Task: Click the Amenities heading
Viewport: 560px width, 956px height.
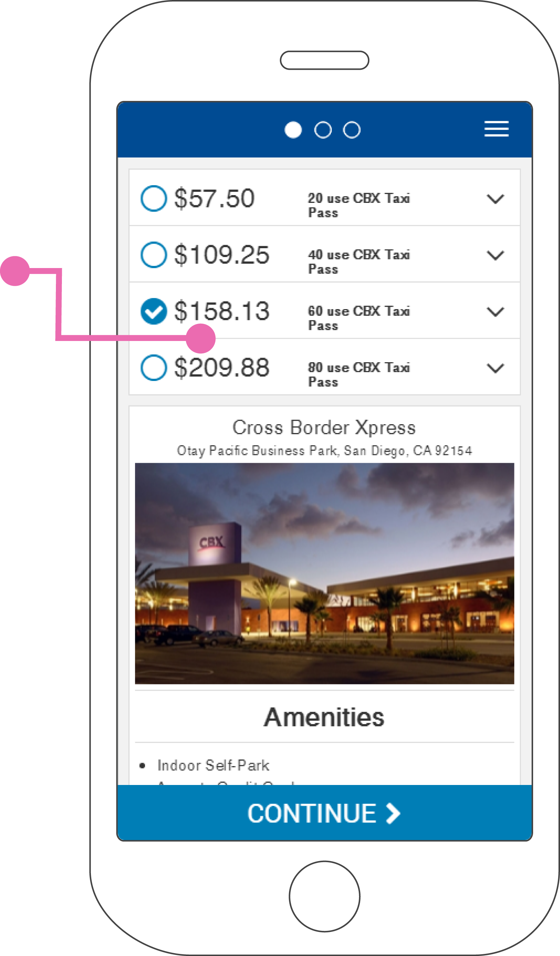Action: (324, 717)
